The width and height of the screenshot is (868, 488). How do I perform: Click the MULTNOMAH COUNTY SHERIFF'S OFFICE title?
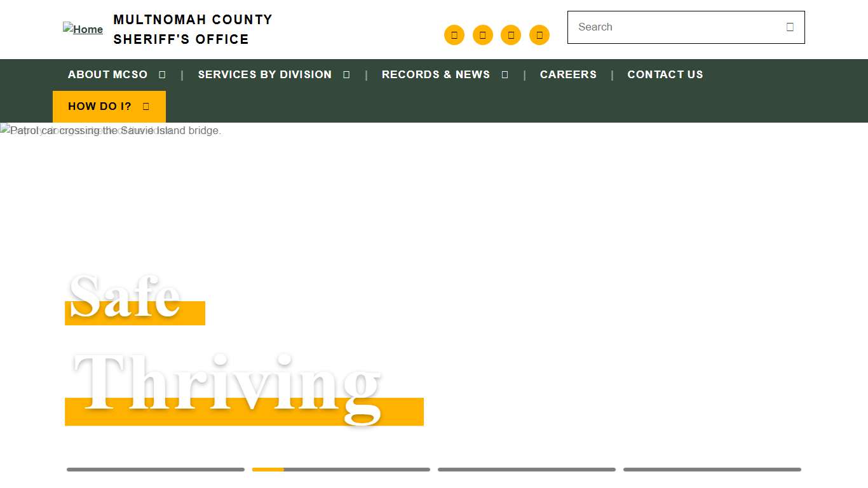coord(193,29)
